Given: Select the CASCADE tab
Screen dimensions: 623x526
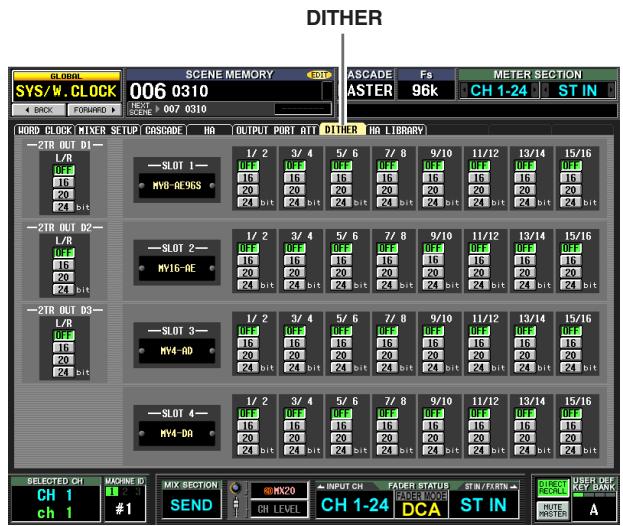Looking at the screenshot, I should tap(163, 130).
